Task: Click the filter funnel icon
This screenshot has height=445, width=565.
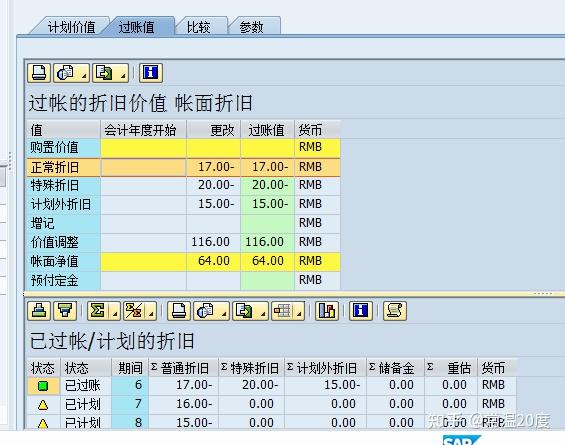Action: coord(65,311)
